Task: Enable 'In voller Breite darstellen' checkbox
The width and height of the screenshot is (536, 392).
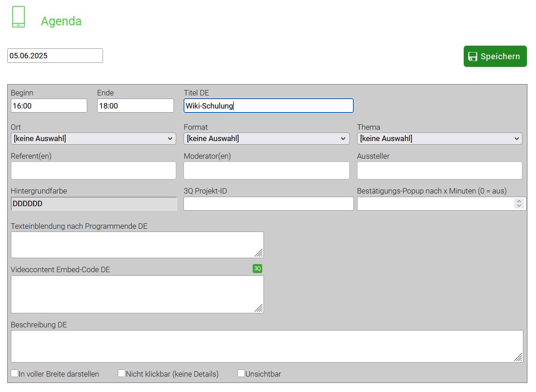Action: coord(15,373)
